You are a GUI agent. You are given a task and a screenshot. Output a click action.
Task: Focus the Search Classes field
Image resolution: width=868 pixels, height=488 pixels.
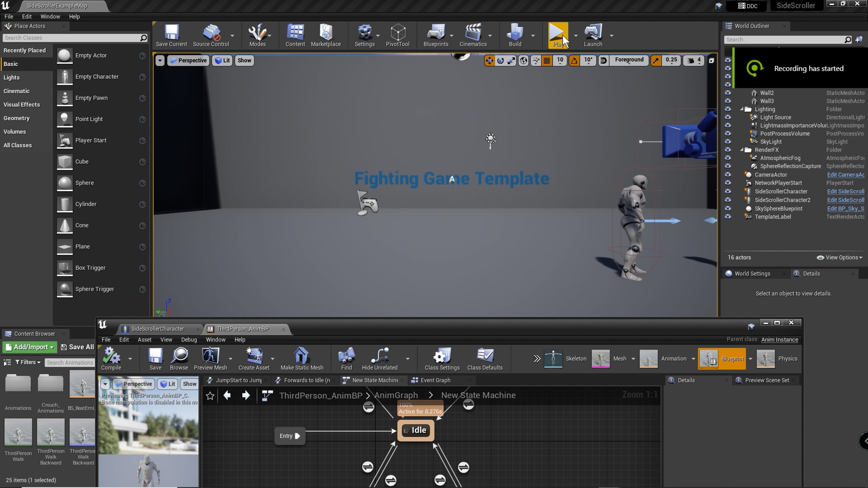click(x=75, y=38)
